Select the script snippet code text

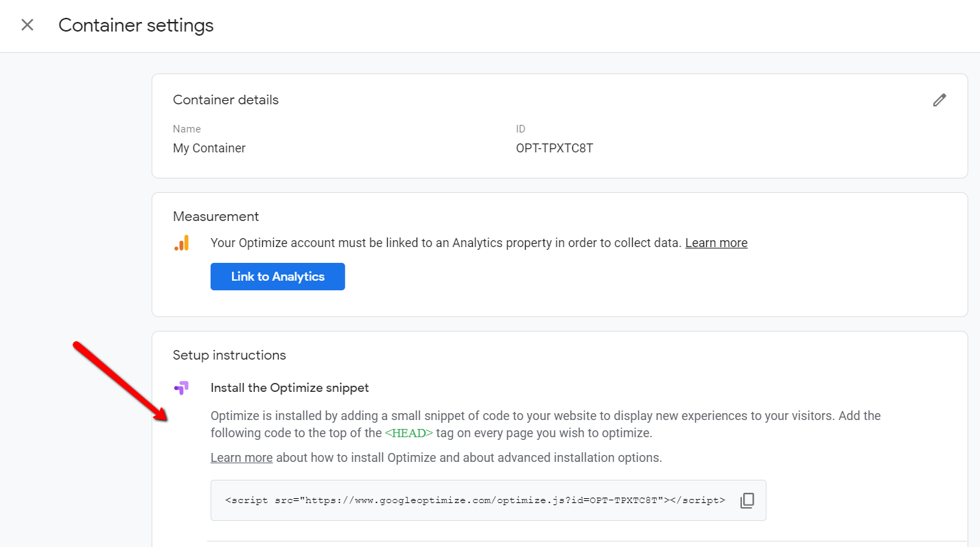(x=475, y=500)
